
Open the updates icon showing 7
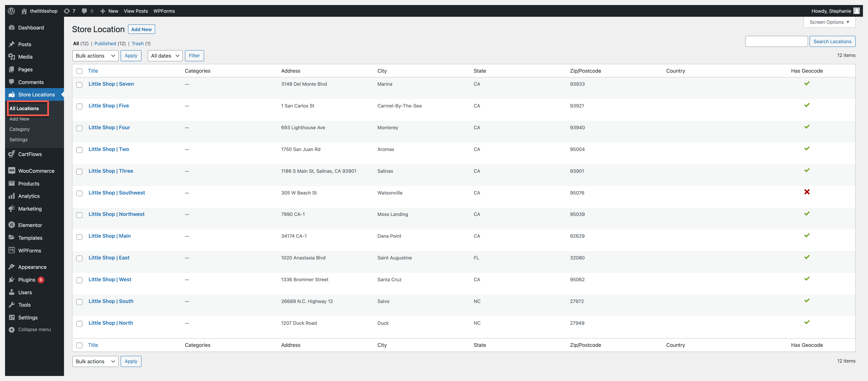coord(67,11)
